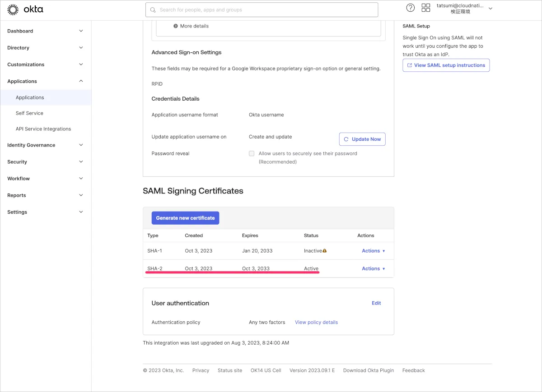Expand the Dashboard sidebar section
The height and width of the screenshot is (392, 542).
pyautogui.click(x=45, y=31)
